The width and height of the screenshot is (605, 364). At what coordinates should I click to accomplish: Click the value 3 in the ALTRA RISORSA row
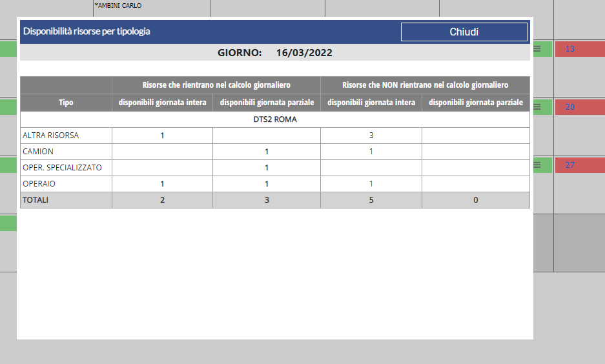[371, 136]
